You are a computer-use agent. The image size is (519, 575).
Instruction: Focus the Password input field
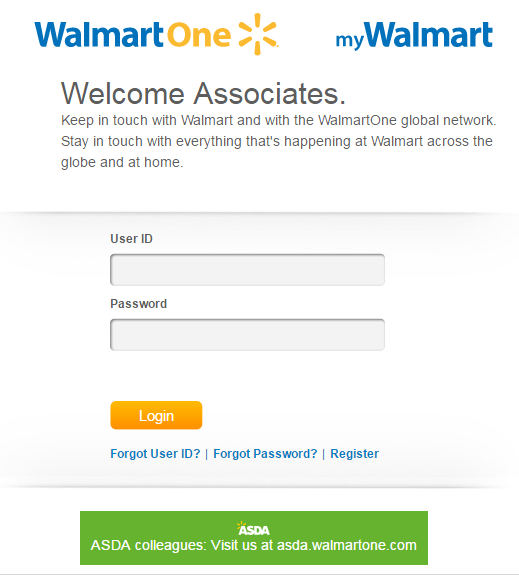248,335
